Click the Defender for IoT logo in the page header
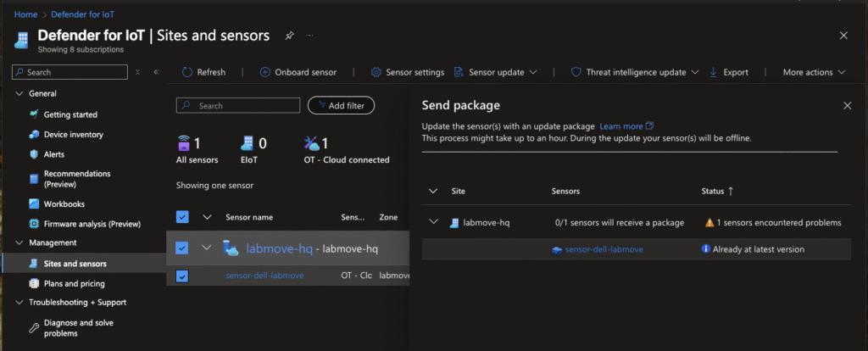The height and width of the screenshot is (351, 868). pyautogui.click(x=22, y=40)
